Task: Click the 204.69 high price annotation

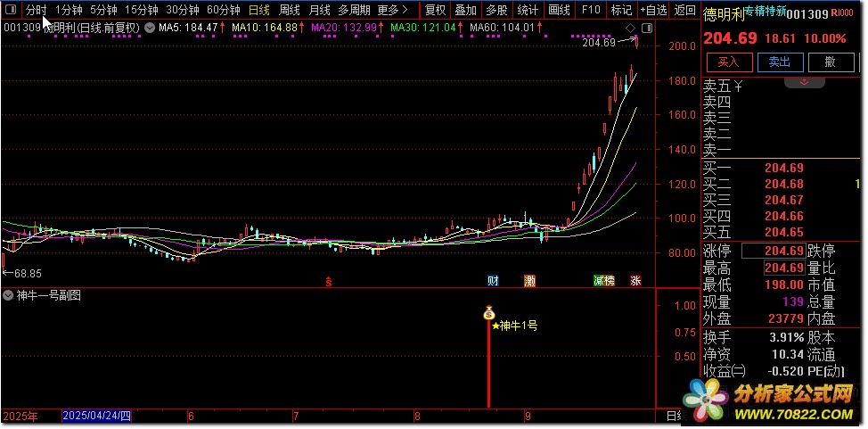Action: (x=598, y=42)
